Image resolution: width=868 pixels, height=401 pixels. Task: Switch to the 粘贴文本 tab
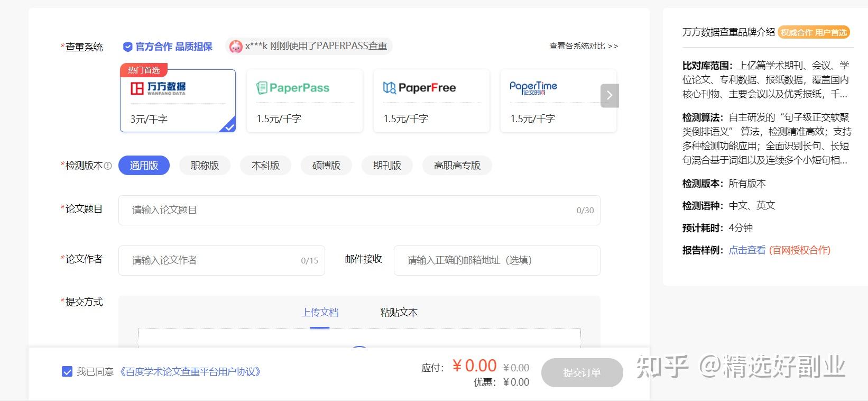pos(399,313)
